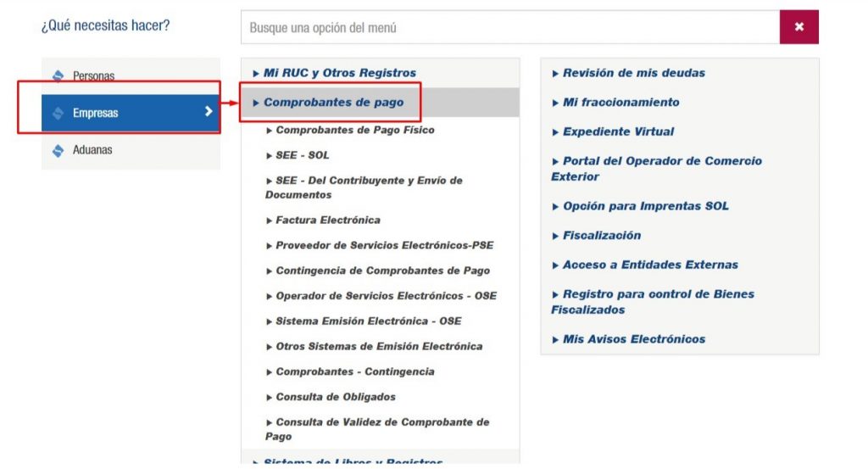Viewport: 868px width, 469px height.
Task: Open Mis Avisos Electrónicos
Action: [629, 339]
